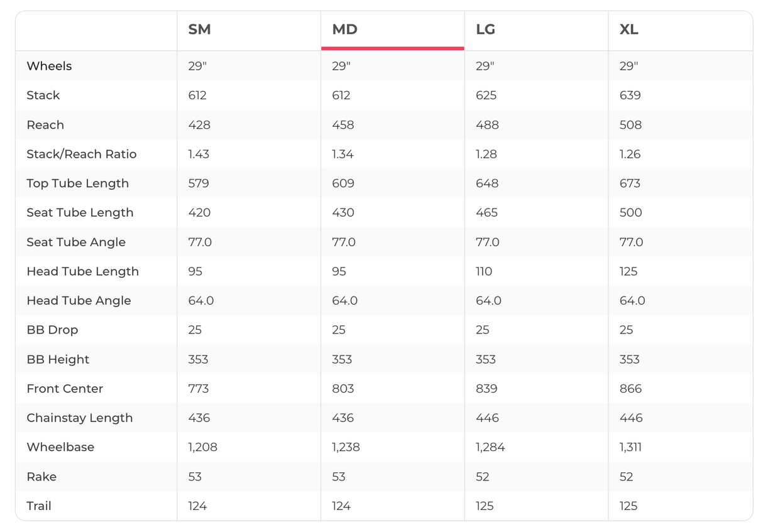The width and height of the screenshot is (763, 532).
Task: Choose the XL size column header
Action: [x=629, y=30]
